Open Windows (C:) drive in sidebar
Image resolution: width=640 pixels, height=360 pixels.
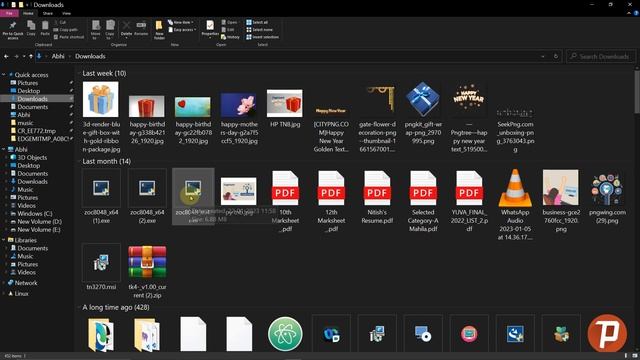pyautogui.click(x=35, y=213)
